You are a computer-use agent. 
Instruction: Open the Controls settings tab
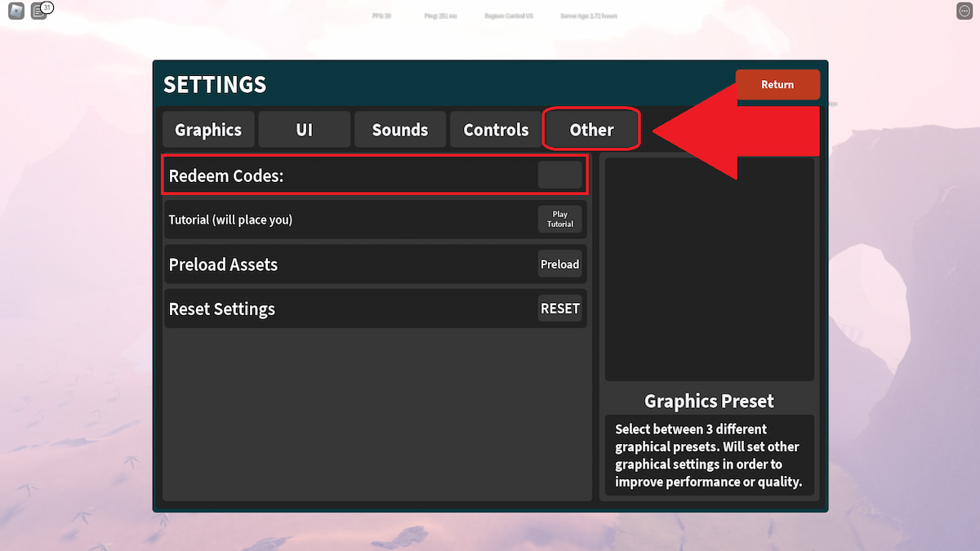[x=495, y=129]
